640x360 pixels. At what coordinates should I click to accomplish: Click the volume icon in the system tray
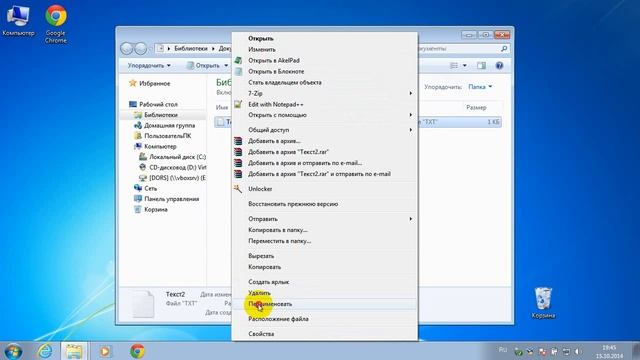pyautogui.click(x=578, y=351)
